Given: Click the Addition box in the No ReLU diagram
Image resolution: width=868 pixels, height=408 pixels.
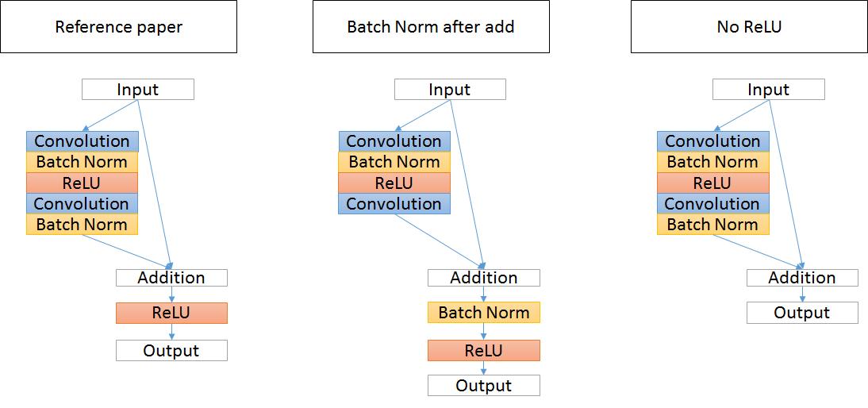Looking at the screenshot, I should 802,278.
